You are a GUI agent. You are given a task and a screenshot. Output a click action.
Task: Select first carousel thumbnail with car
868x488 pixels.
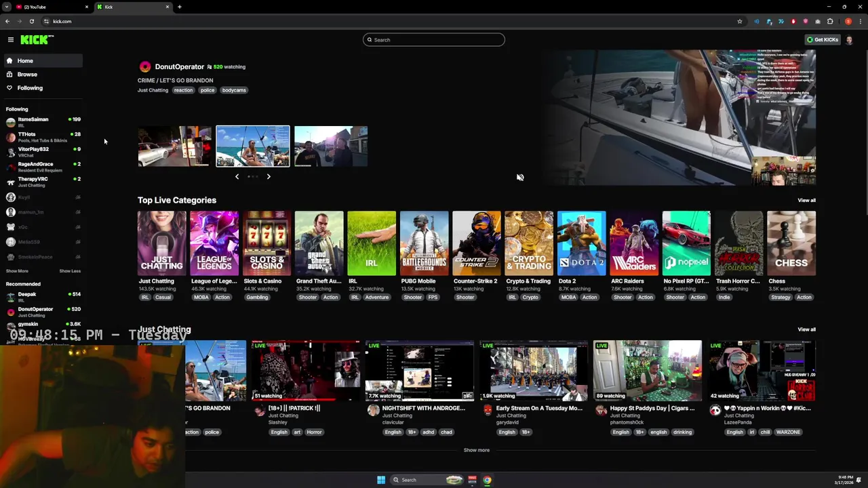[x=175, y=146]
